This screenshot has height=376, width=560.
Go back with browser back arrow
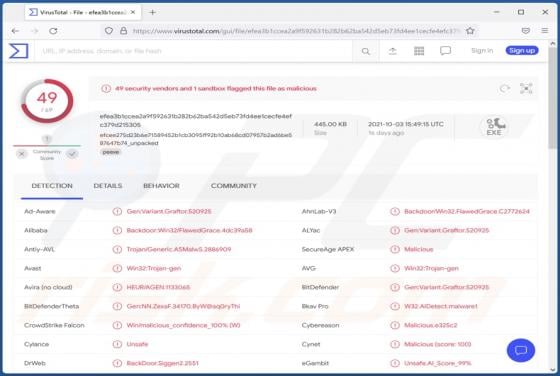15,31
